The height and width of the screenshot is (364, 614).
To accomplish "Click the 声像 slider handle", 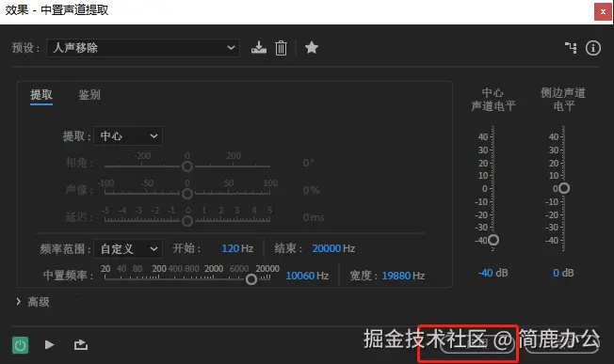I will pyautogui.click(x=187, y=194).
